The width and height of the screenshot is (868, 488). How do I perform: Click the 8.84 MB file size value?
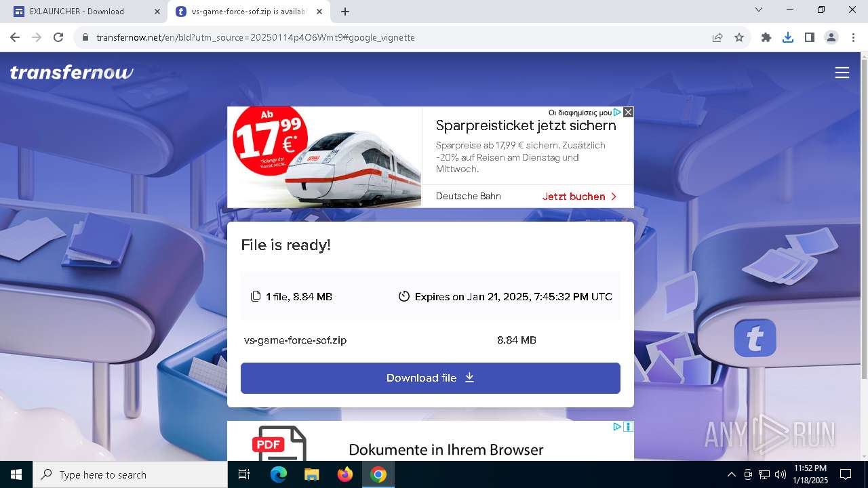coord(517,340)
